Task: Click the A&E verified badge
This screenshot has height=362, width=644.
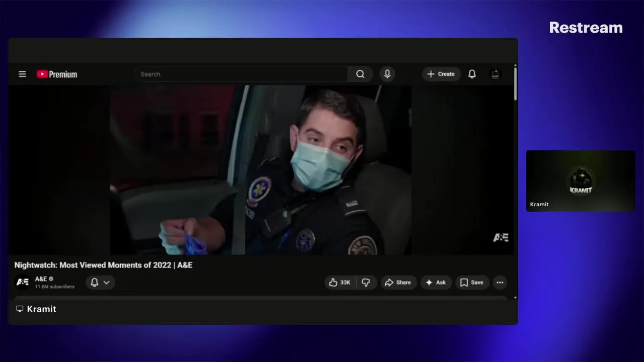Action: point(51,279)
